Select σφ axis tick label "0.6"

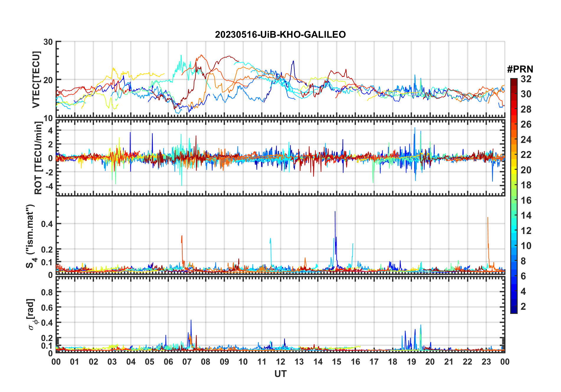pos(47,308)
